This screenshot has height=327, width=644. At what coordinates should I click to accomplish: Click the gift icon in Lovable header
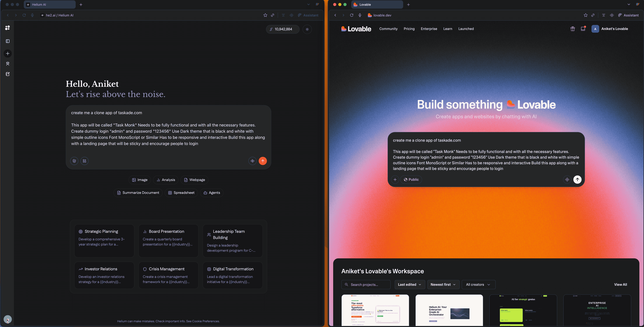572,29
